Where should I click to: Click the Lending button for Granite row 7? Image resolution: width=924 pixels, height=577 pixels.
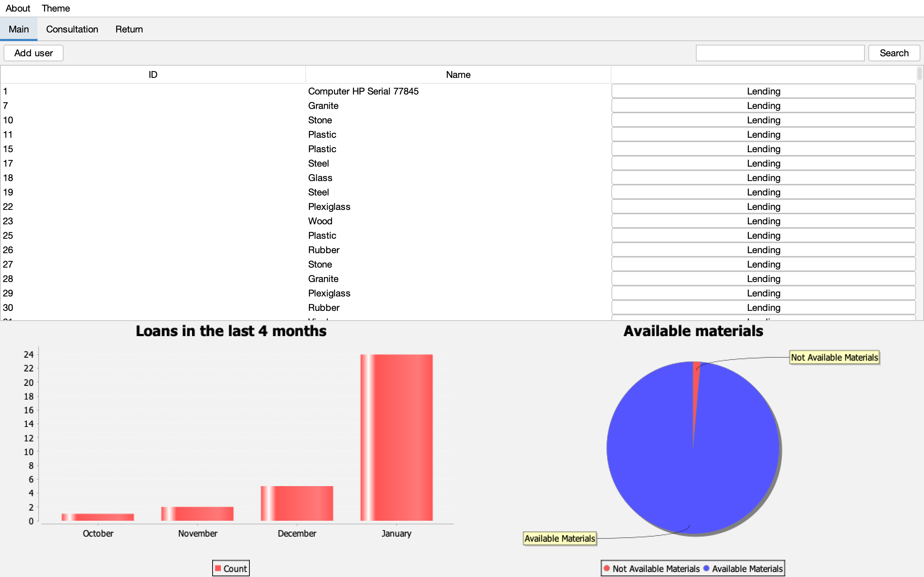tap(764, 106)
